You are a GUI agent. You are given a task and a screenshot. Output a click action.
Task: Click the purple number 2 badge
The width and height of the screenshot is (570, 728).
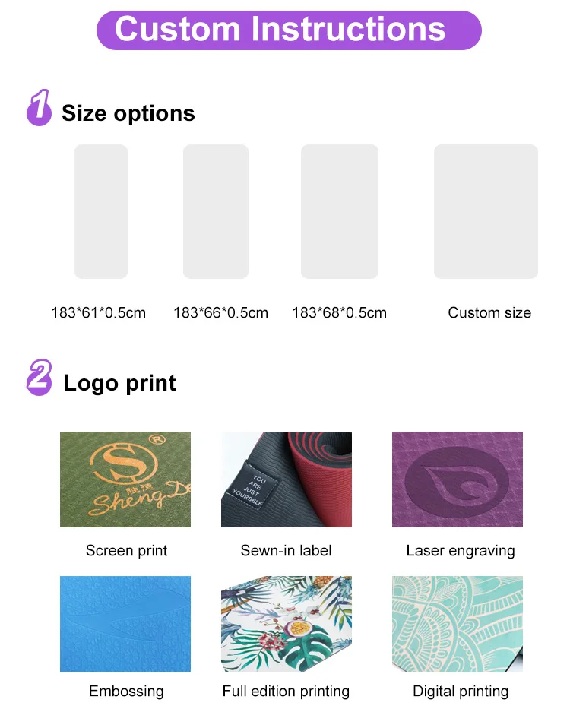(40, 378)
